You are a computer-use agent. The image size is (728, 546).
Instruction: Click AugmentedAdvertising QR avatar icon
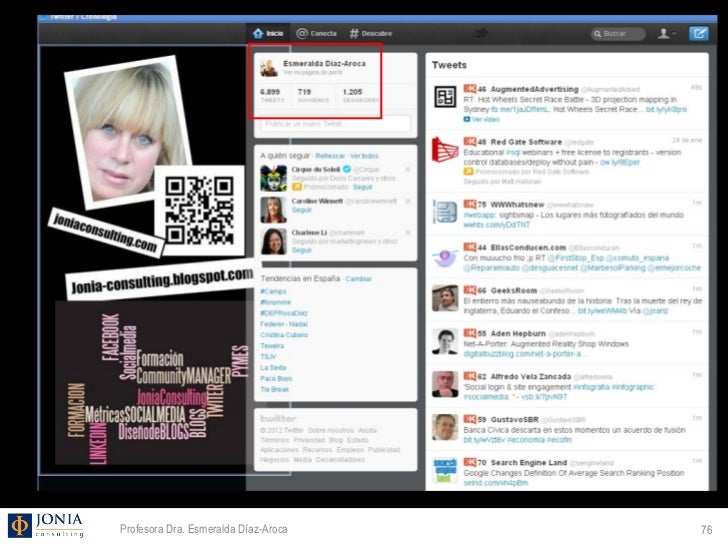coord(445,97)
